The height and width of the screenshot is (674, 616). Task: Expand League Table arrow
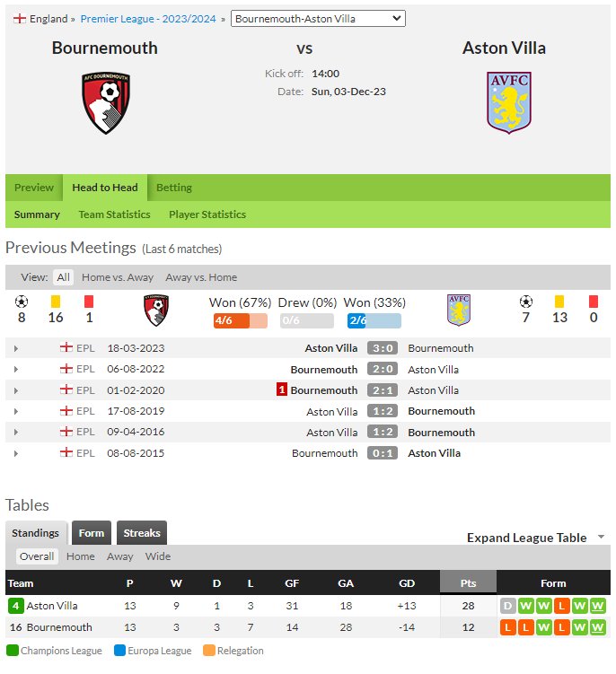click(601, 537)
